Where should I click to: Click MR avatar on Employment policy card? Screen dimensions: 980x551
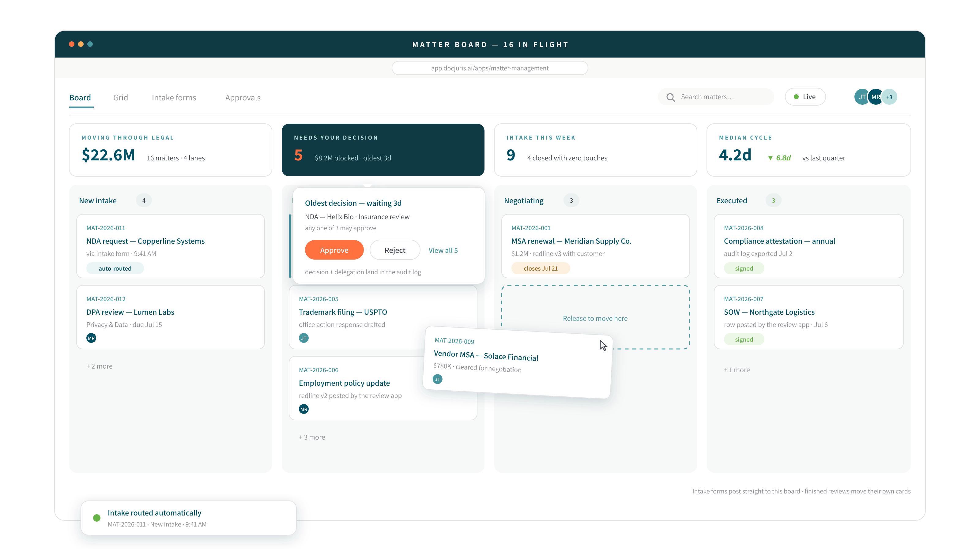(x=303, y=409)
